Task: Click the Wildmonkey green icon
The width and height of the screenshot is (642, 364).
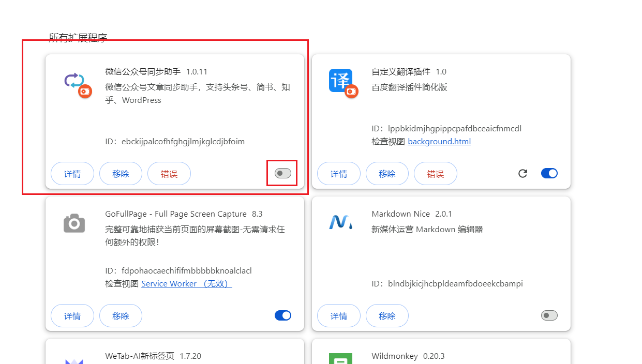Action: (340, 359)
